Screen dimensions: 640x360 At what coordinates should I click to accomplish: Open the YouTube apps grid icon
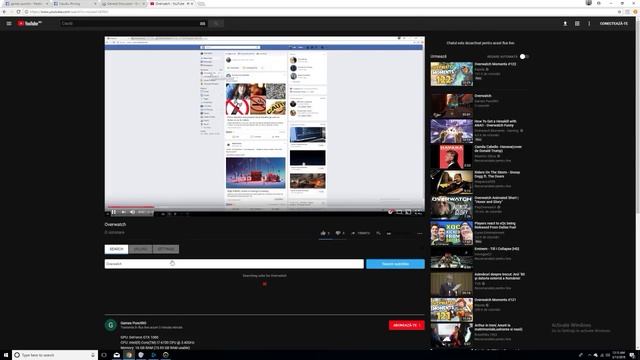[577, 24]
